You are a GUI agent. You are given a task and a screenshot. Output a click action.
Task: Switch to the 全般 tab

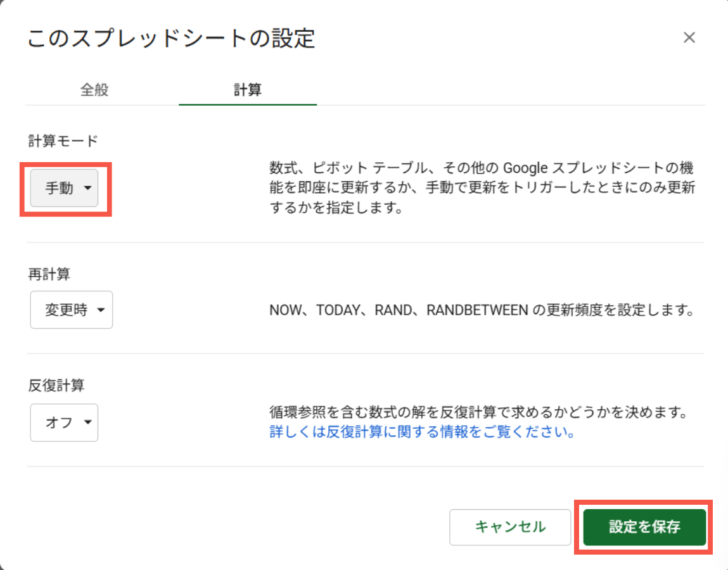pyautogui.click(x=94, y=89)
